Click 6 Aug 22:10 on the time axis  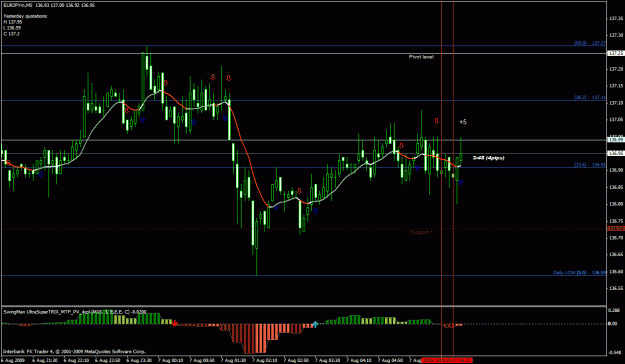[x=76, y=360]
